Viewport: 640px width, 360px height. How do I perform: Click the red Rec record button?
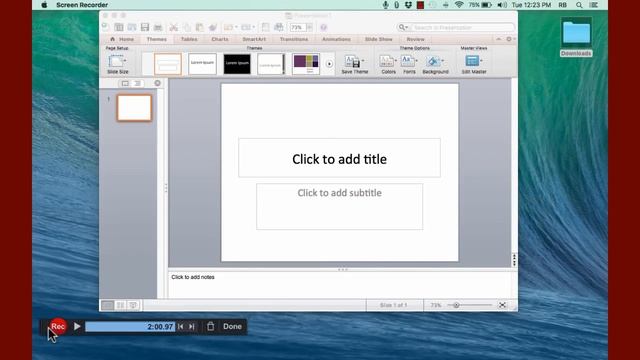point(58,327)
